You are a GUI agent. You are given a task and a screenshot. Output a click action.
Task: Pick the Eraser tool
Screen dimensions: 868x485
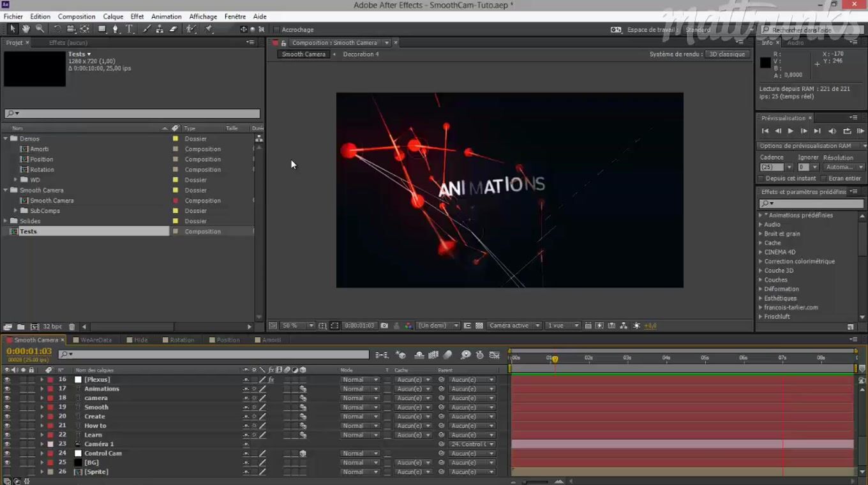point(173,29)
